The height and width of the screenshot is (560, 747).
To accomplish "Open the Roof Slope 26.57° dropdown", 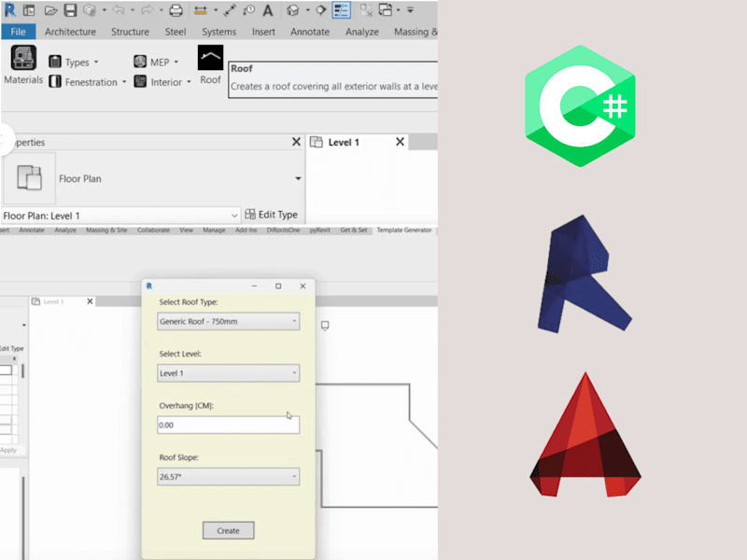I will (228, 477).
